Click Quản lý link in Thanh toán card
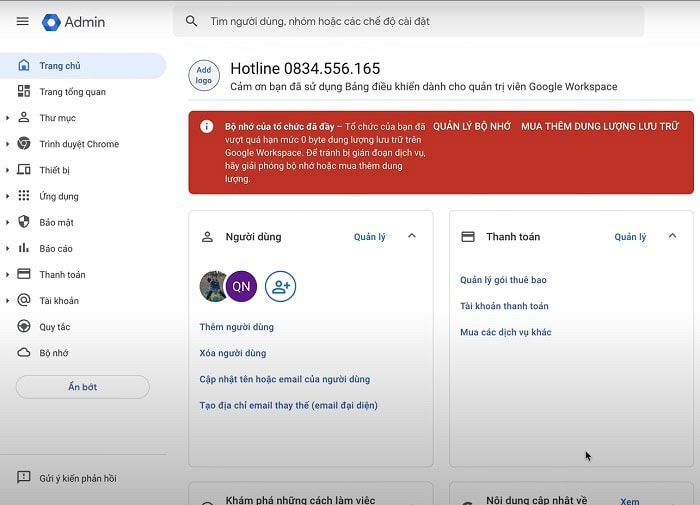700x505 pixels. pos(630,237)
